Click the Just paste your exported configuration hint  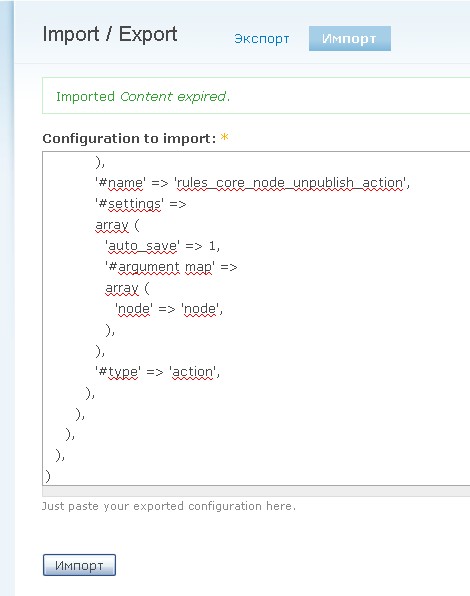click(169, 506)
